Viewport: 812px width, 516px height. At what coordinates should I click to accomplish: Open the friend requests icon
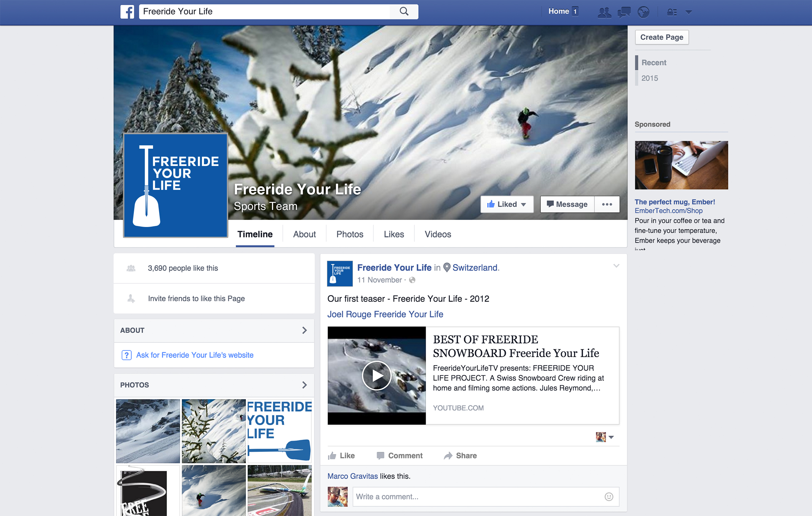click(x=604, y=12)
